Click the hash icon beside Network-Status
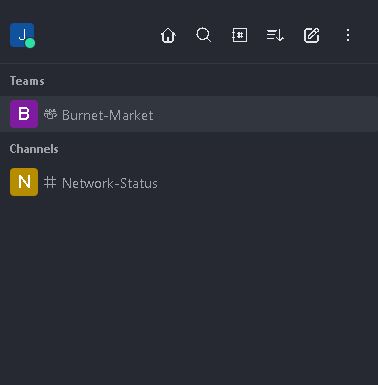Viewport: 378px width, 385px height. click(x=50, y=182)
